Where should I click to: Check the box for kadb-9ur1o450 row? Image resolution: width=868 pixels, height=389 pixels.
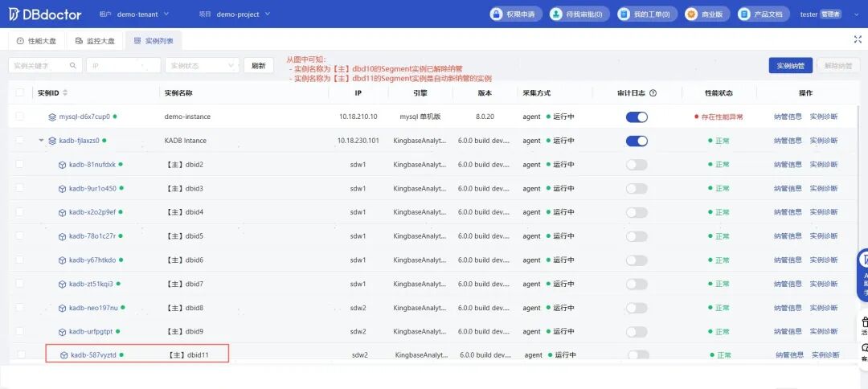click(20, 187)
